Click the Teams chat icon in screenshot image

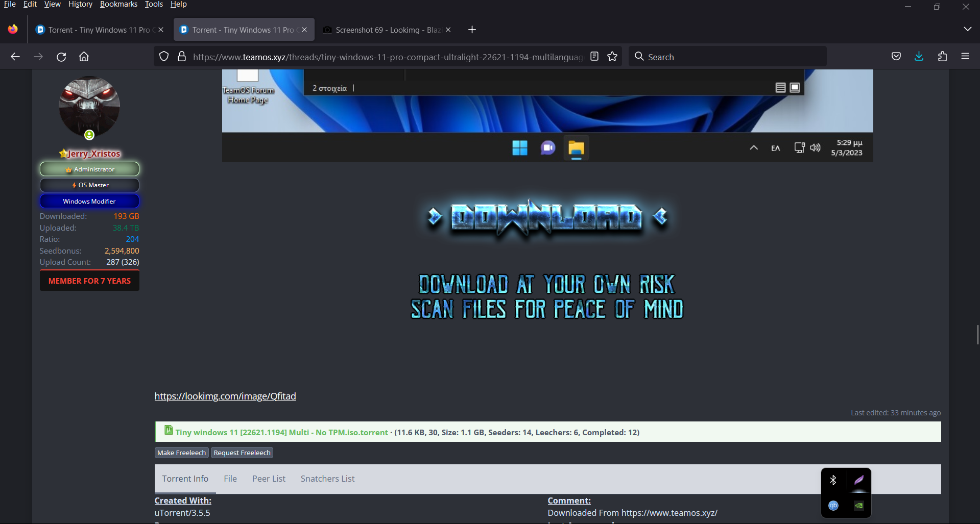coord(548,148)
